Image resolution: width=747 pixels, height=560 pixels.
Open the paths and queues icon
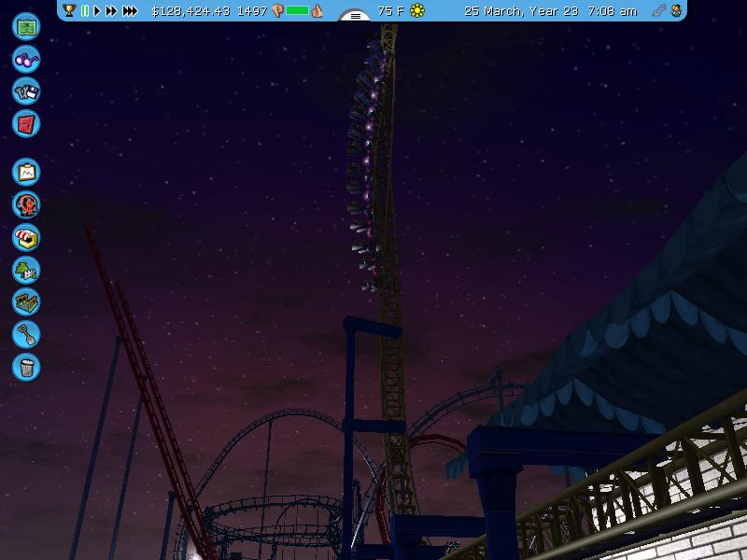click(x=26, y=301)
